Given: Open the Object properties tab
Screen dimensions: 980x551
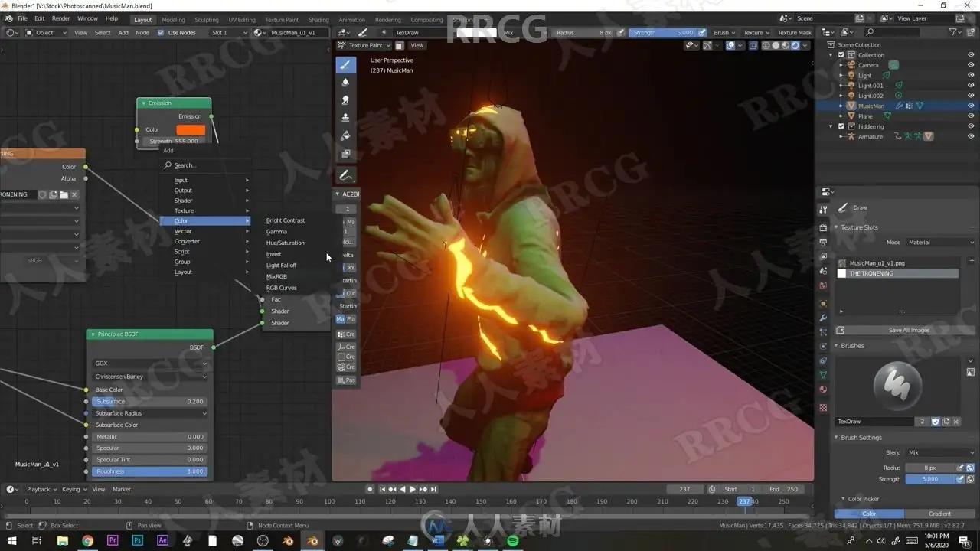Looking at the screenshot, I should 823,303.
